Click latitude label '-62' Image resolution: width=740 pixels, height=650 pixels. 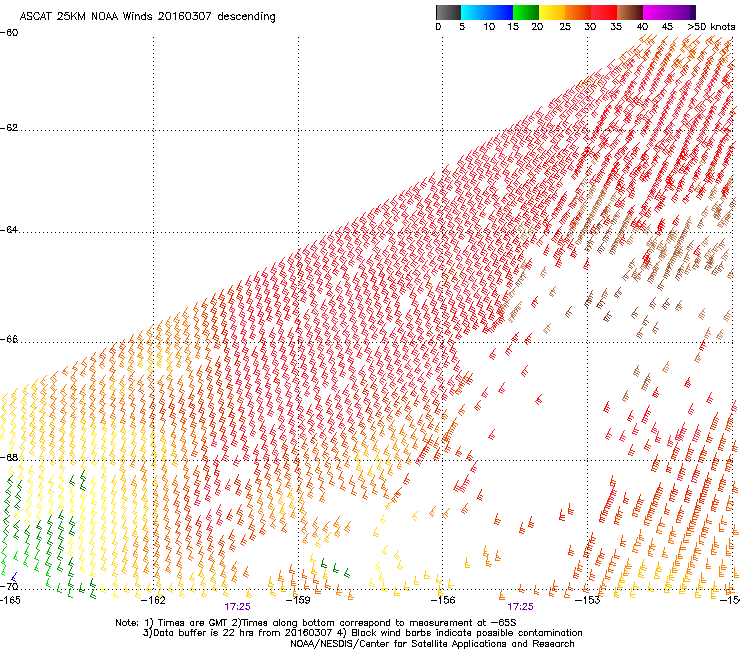click(x=9, y=128)
